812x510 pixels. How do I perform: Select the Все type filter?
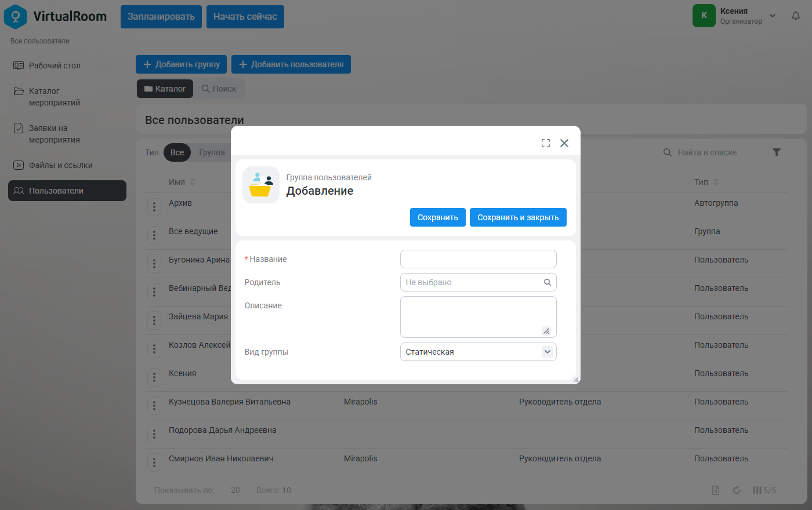coord(177,152)
